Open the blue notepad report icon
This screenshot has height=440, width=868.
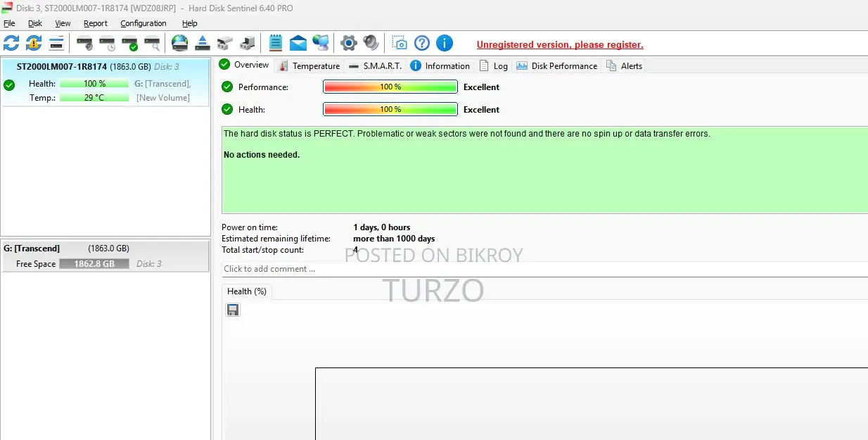pos(276,43)
